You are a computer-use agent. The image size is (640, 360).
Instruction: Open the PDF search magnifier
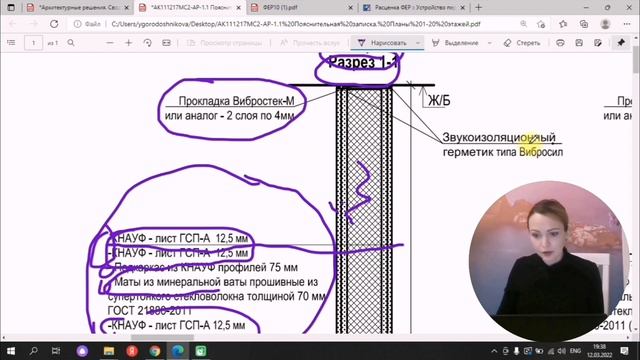71,43
